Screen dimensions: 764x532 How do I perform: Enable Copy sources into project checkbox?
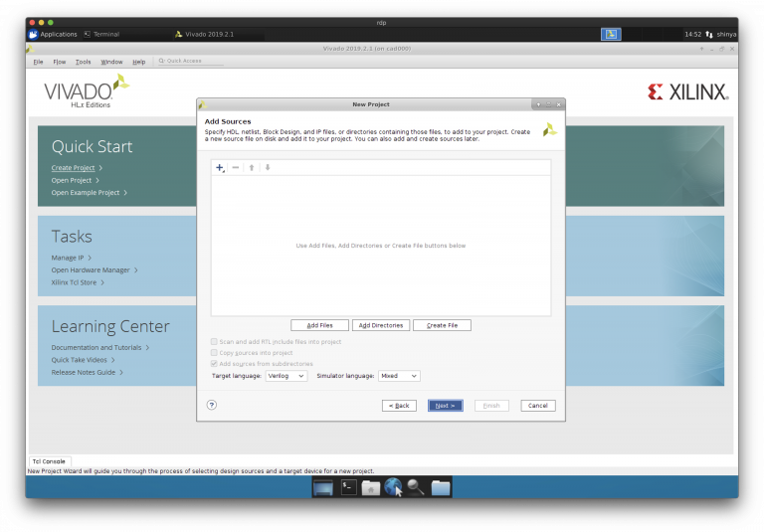click(214, 353)
